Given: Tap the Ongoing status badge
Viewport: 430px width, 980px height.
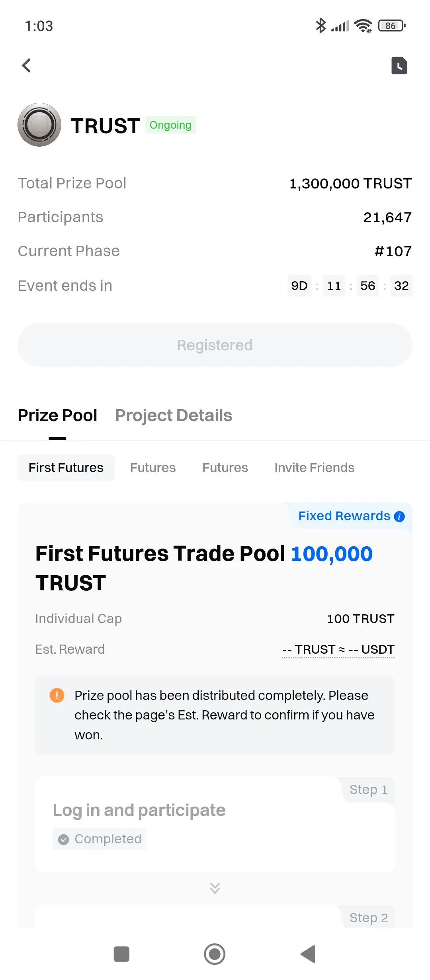Looking at the screenshot, I should click(170, 125).
